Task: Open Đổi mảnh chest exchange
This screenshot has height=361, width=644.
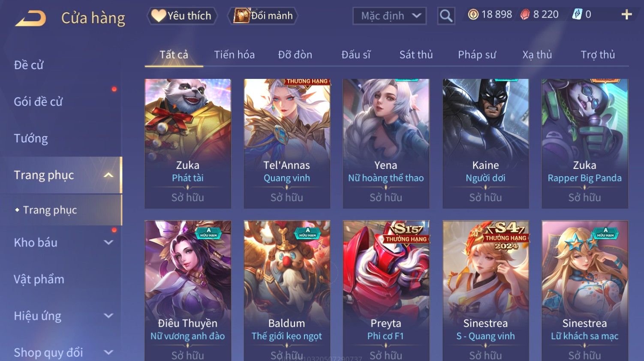Action: (263, 16)
